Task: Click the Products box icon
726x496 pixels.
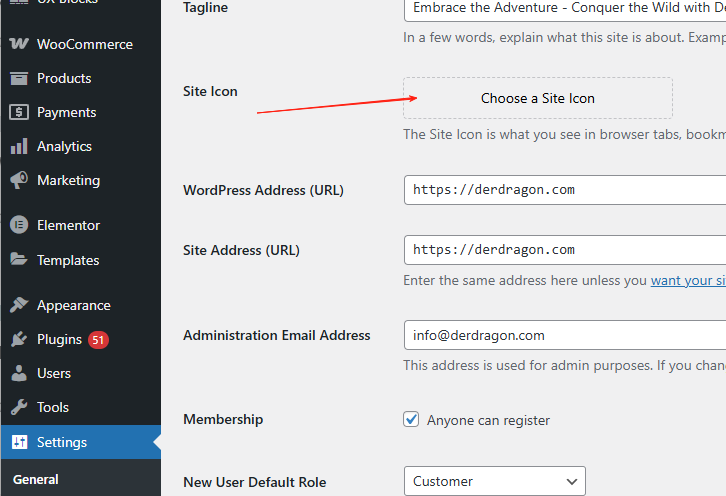Action: coord(19,78)
